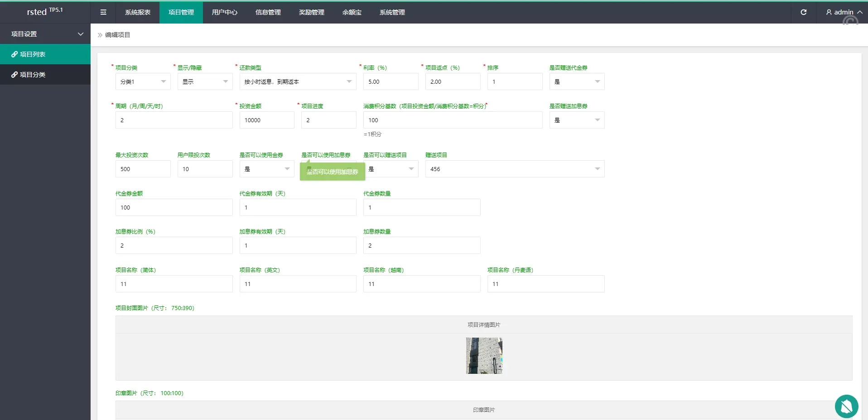Expand the 赠送项目 dropdown showing 456
Screen dimensions: 868x420
click(x=514, y=169)
